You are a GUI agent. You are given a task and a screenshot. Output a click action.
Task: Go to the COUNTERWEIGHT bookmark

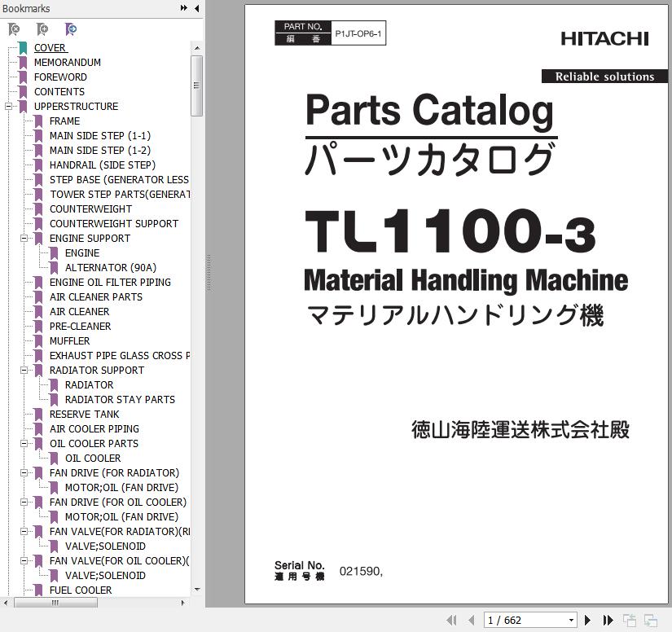pos(90,208)
